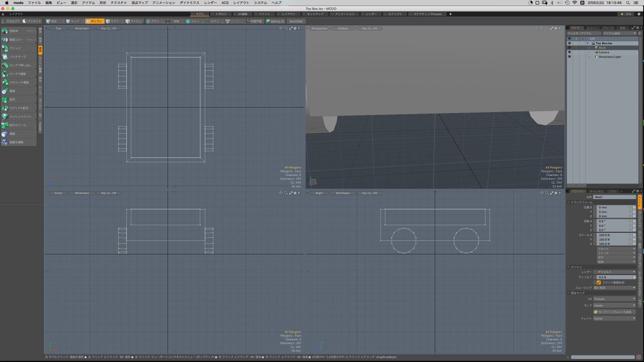Open the アクションセンター dropdown
Screen dimensions: 644x362
coord(155,21)
